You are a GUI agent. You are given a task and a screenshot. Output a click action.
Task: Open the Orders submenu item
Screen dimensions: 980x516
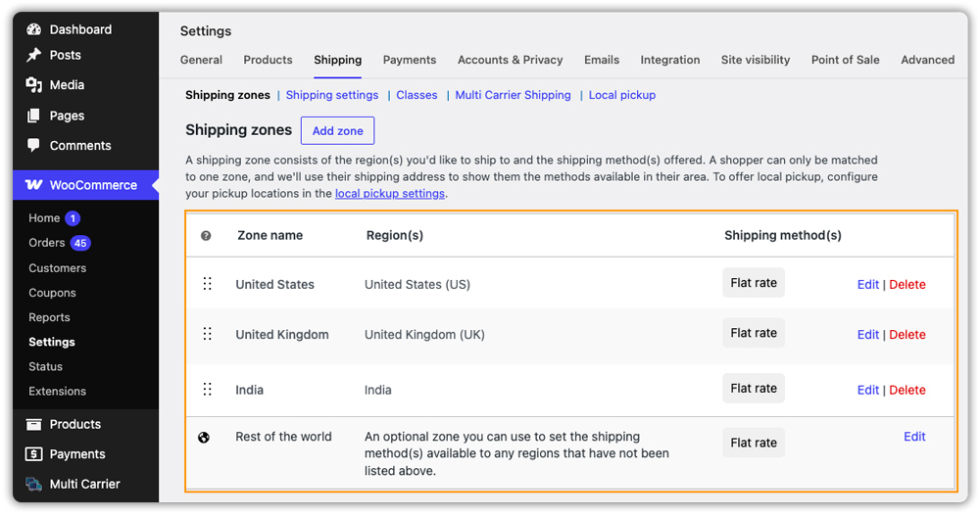[x=47, y=243]
